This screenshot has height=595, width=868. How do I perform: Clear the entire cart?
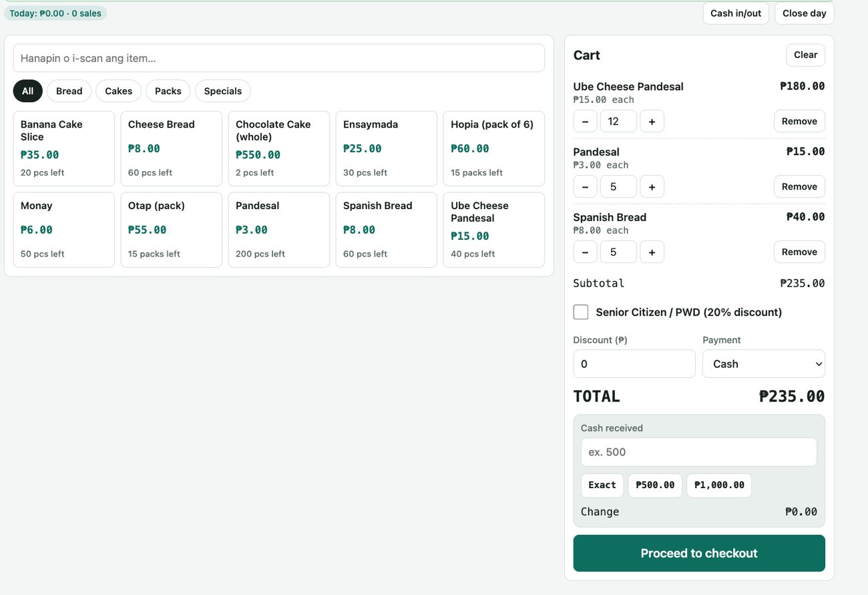click(805, 55)
